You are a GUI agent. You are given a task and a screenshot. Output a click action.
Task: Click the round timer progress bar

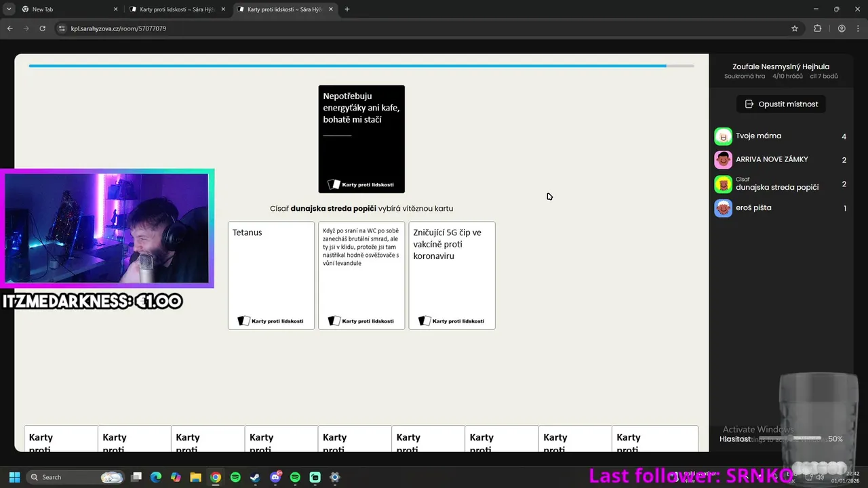point(361,66)
